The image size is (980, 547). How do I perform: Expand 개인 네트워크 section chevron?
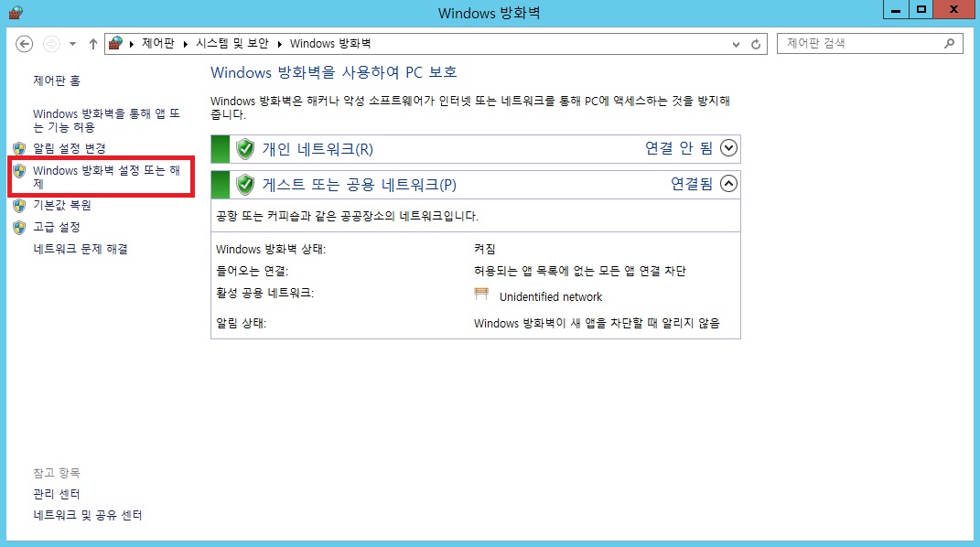728,148
